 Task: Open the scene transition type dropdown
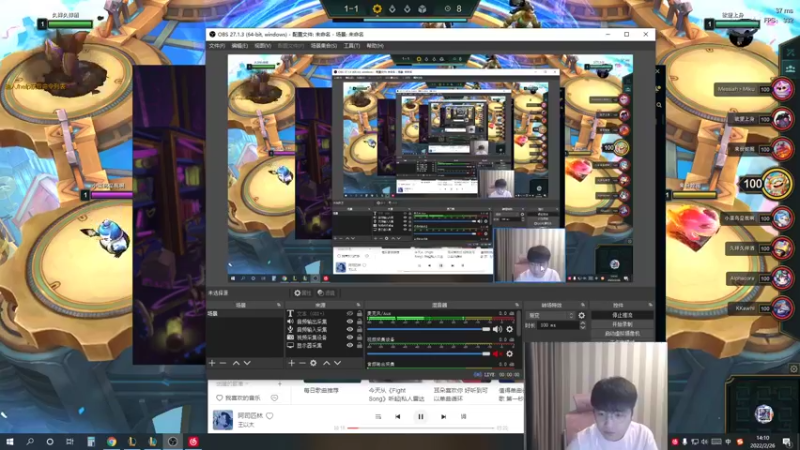(551, 315)
